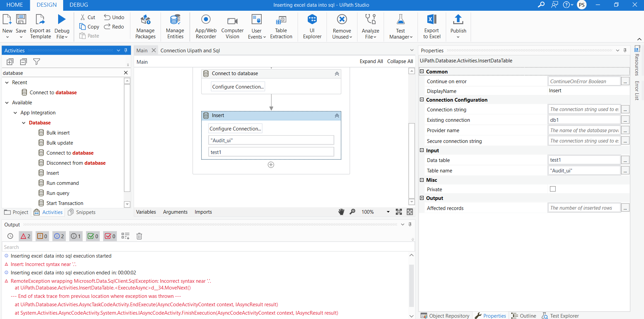Select the pan hand tool in designer
The height and width of the screenshot is (319, 644).
341,212
